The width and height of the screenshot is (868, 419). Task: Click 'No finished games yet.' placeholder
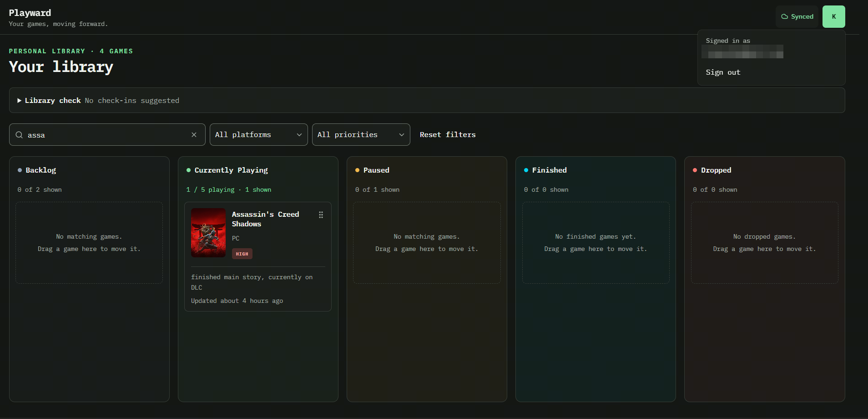595,237
